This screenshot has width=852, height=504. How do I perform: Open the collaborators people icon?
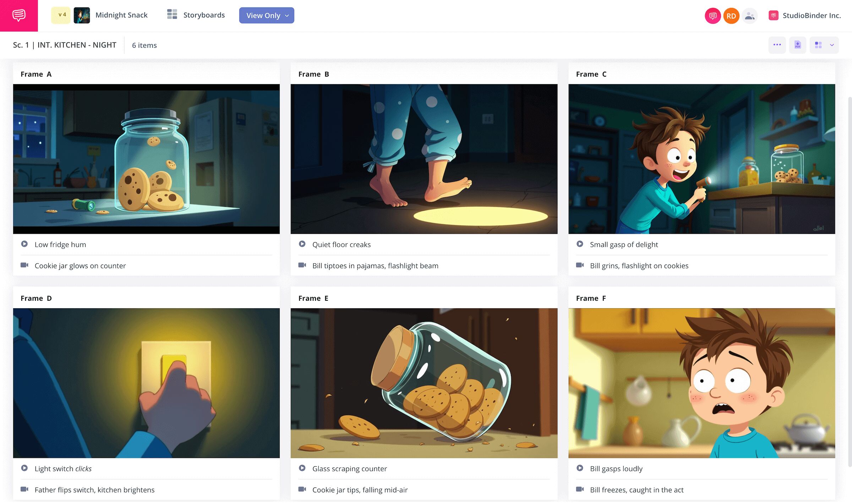pos(749,16)
